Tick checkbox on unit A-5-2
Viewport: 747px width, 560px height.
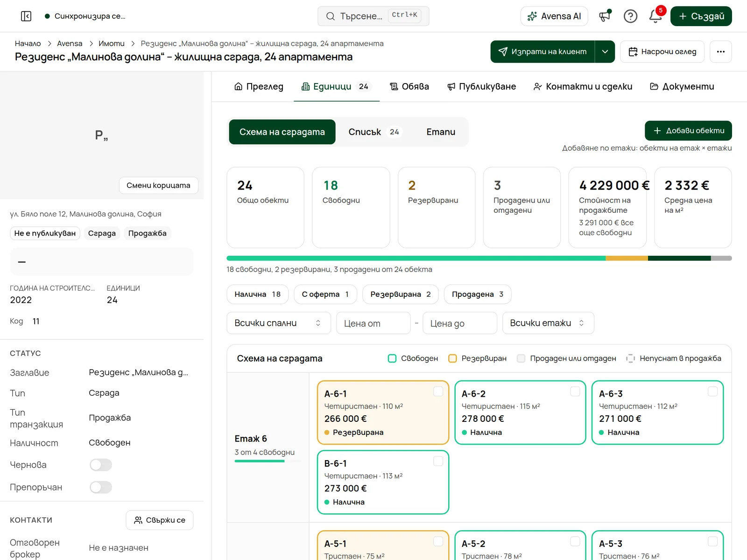click(x=575, y=541)
